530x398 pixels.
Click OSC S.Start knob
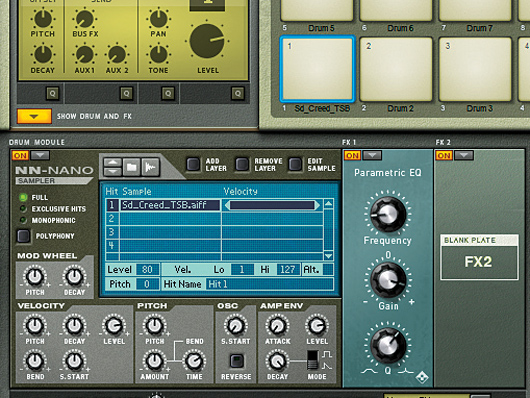point(236,326)
